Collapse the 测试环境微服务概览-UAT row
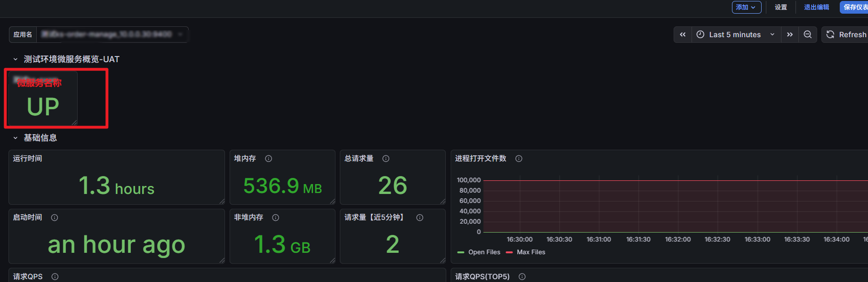The height and width of the screenshot is (282, 868). tap(16, 59)
